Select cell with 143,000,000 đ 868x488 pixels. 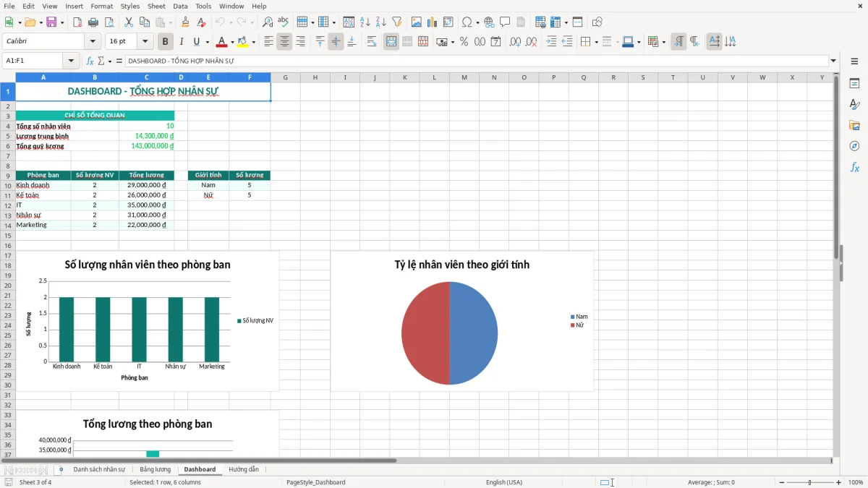pos(147,146)
